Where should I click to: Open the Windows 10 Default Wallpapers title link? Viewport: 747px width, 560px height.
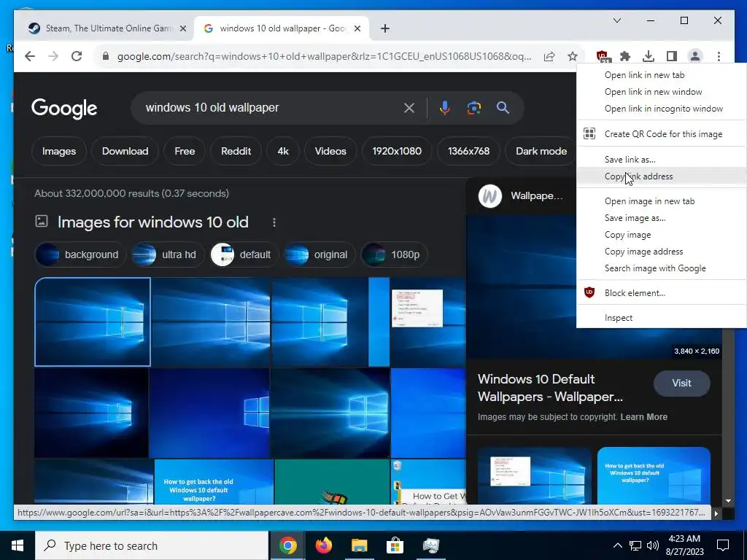tap(550, 388)
